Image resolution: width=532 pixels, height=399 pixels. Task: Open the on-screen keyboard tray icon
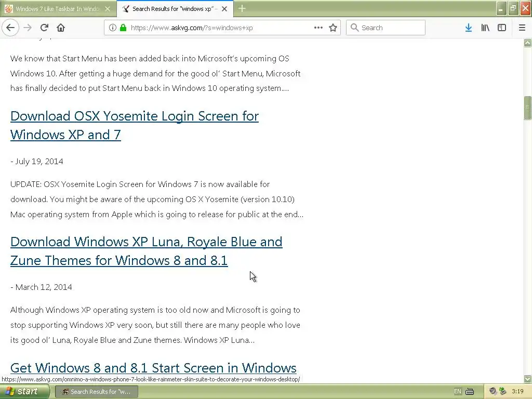click(x=470, y=392)
